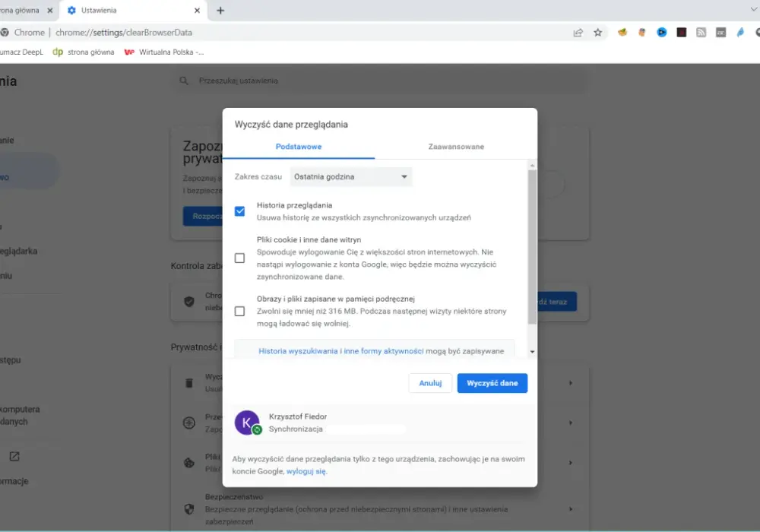Viewport: 760px width, 532px height.
Task: Click the trash bin icon in privacy list
Action: [x=189, y=383]
